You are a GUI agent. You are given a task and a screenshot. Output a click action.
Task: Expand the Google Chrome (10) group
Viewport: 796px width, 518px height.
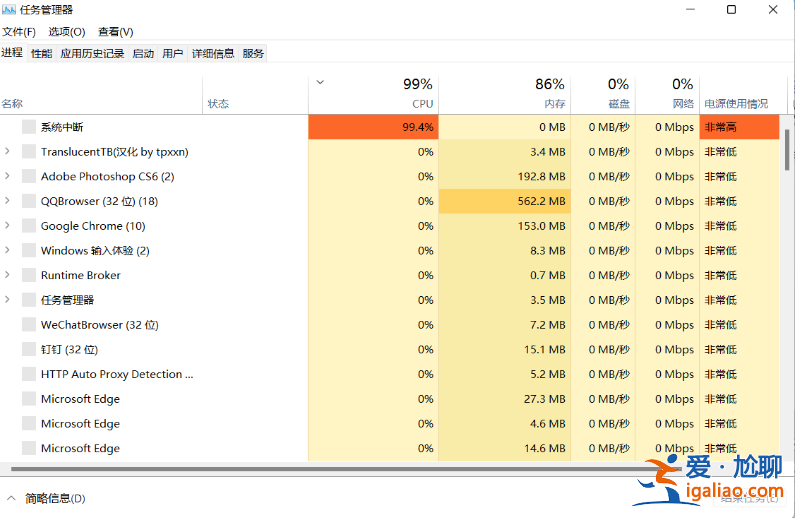point(7,225)
